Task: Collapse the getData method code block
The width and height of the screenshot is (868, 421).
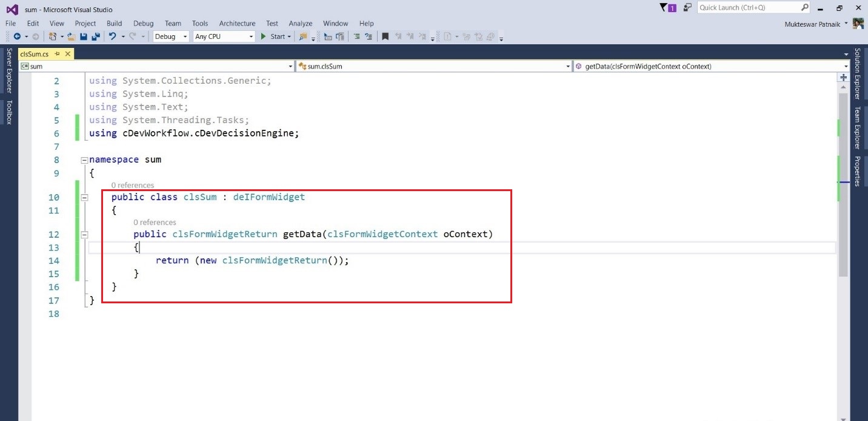Action: tap(84, 234)
